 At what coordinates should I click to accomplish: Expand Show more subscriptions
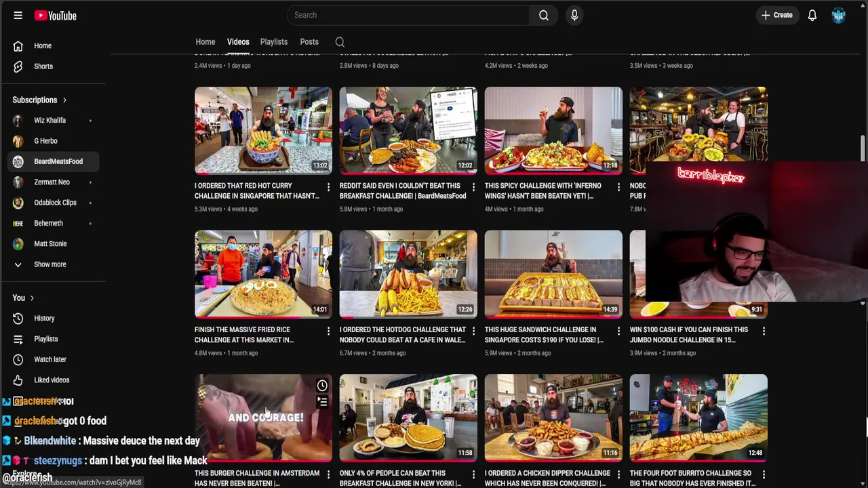pos(54,264)
